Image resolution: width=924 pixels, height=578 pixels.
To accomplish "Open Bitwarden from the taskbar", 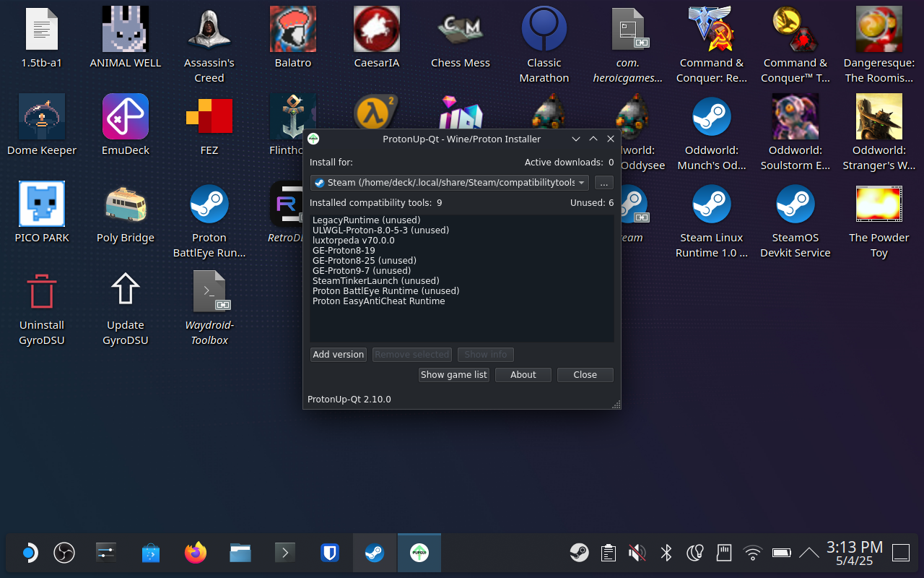I will 330,553.
